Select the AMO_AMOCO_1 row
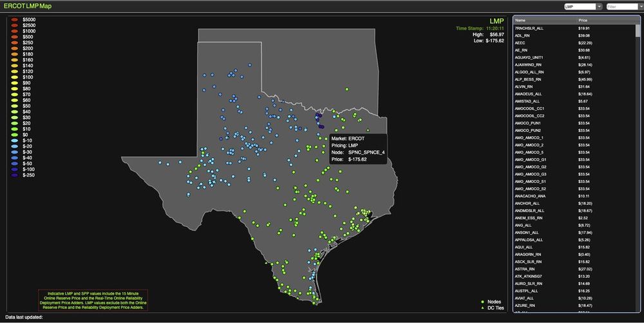644x323 pixels. click(x=574, y=138)
